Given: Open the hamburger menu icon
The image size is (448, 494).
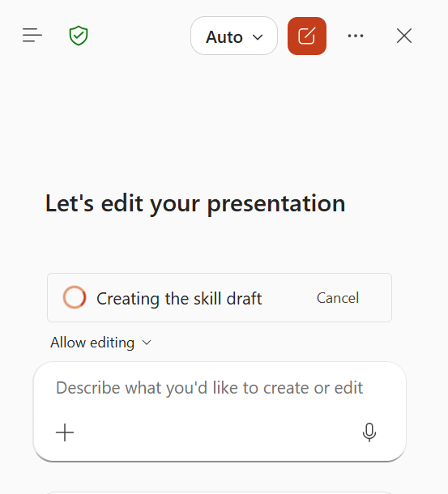Looking at the screenshot, I should click(x=32, y=35).
